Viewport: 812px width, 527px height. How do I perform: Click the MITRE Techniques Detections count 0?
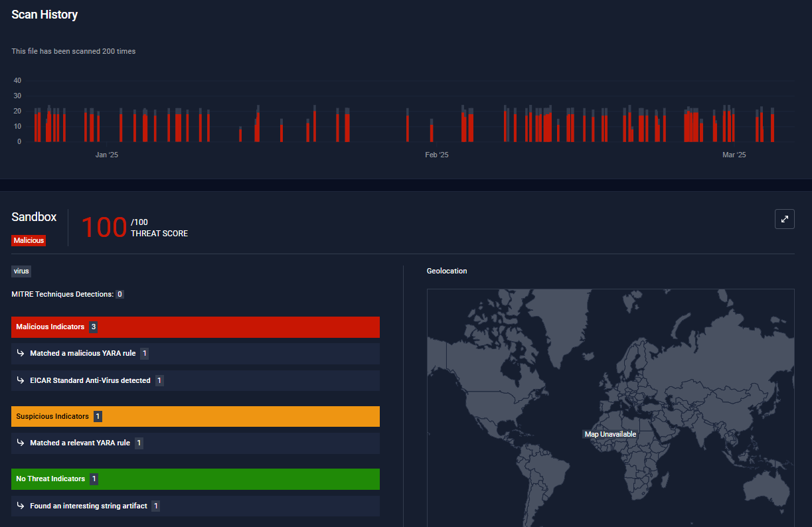click(x=120, y=294)
